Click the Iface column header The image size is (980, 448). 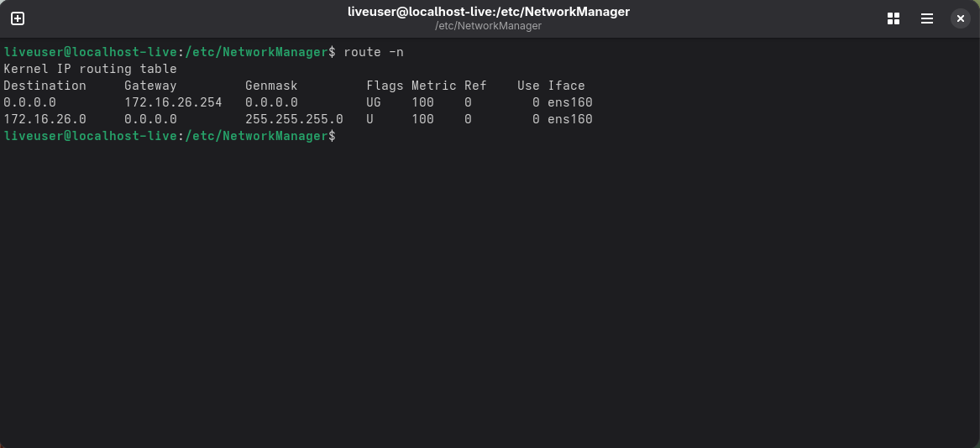(566, 86)
